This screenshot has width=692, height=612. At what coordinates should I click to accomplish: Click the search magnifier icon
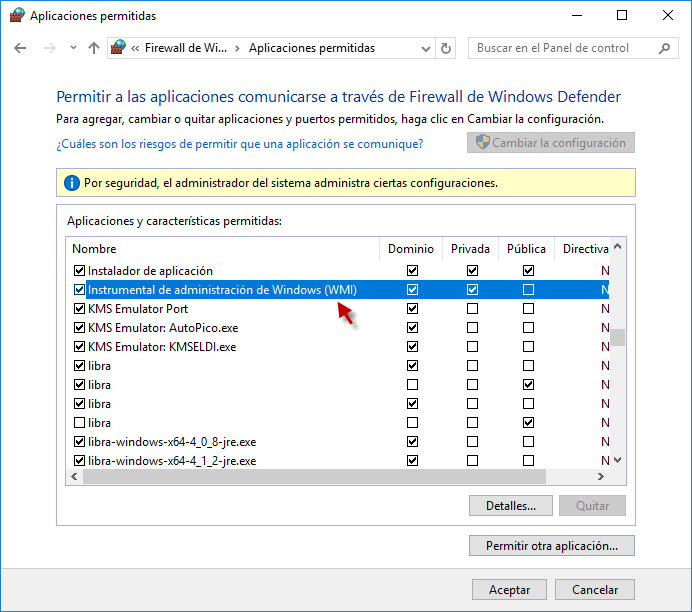point(664,48)
